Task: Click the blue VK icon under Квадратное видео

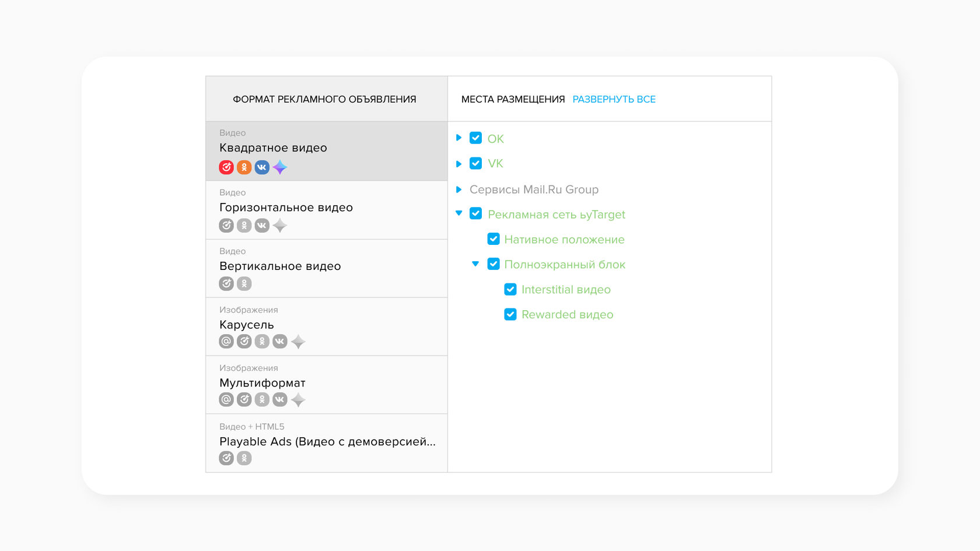Action: tap(262, 167)
